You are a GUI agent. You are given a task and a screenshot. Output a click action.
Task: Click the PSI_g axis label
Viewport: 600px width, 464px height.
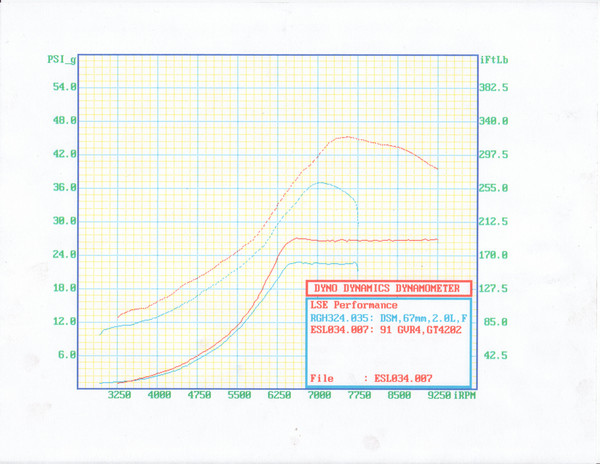(62, 60)
